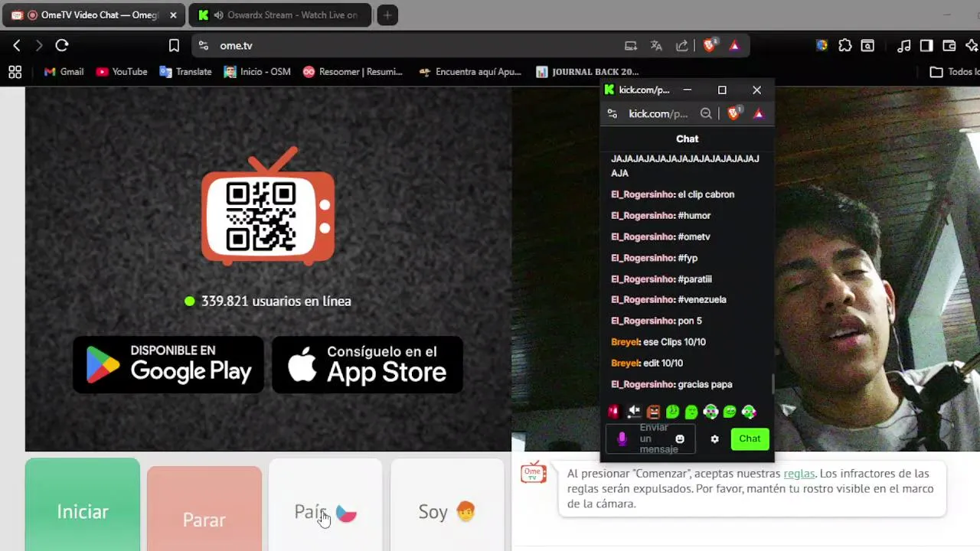Open the reglas link
Image resolution: width=980 pixels, height=551 pixels.
click(x=799, y=474)
